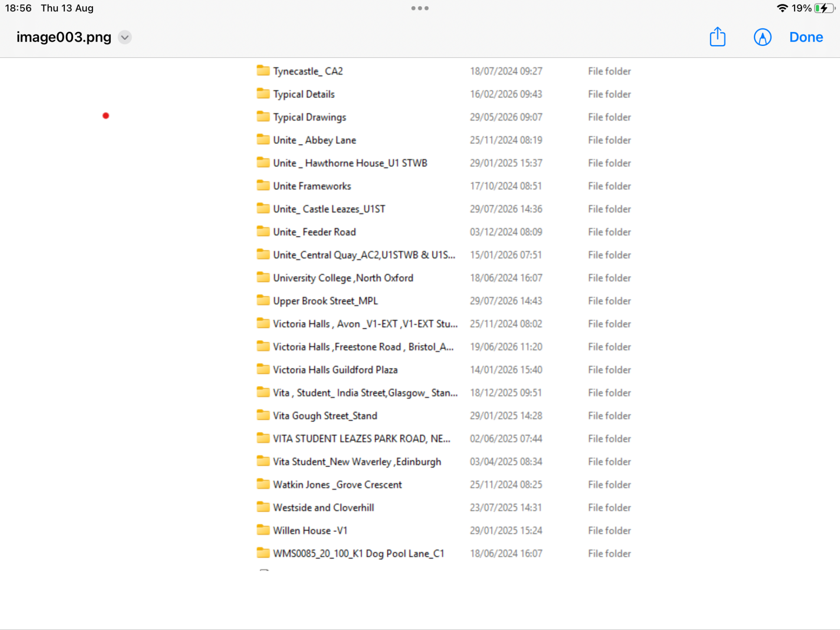Viewport: 840px width, 630px height.
Task: Click VITA STUDENT LEAZES PARK ROAD name
Action: click(x=361, y=439)
